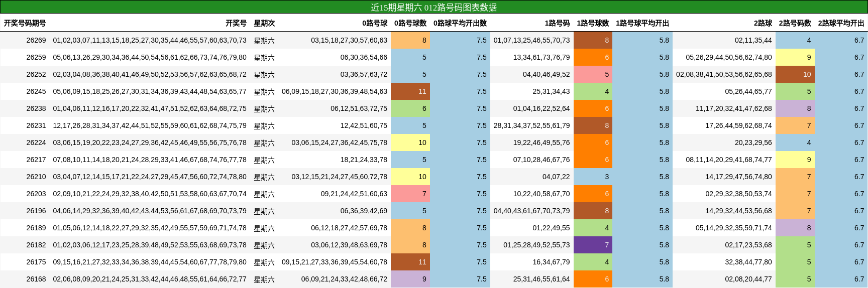The image size is (868, 288).
Task: Select period number 26168
Action: (36, 279)
